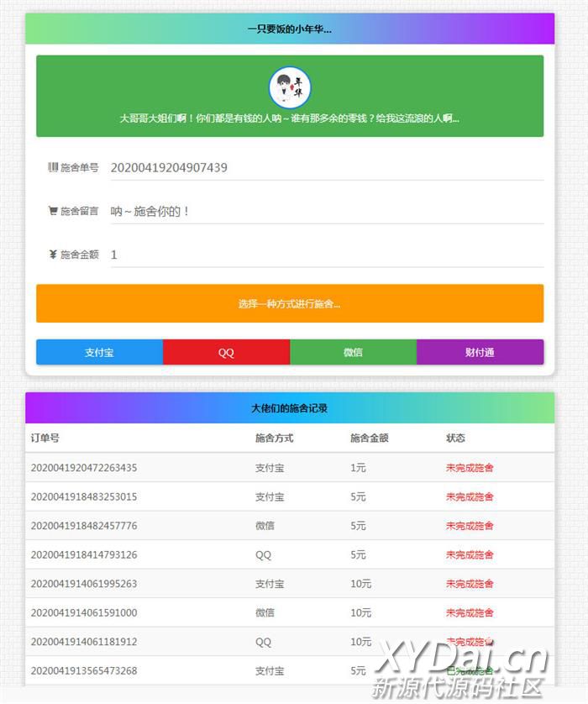The width and height of the screenshot is (588, 704).
Task: Select order number 2020041914061995263
Action: (84, 583)
